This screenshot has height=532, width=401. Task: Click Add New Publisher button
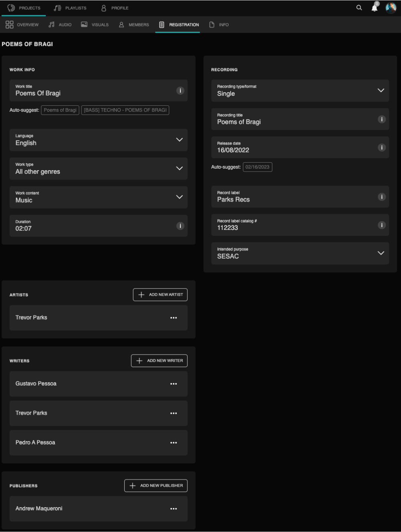click(156, 486)
